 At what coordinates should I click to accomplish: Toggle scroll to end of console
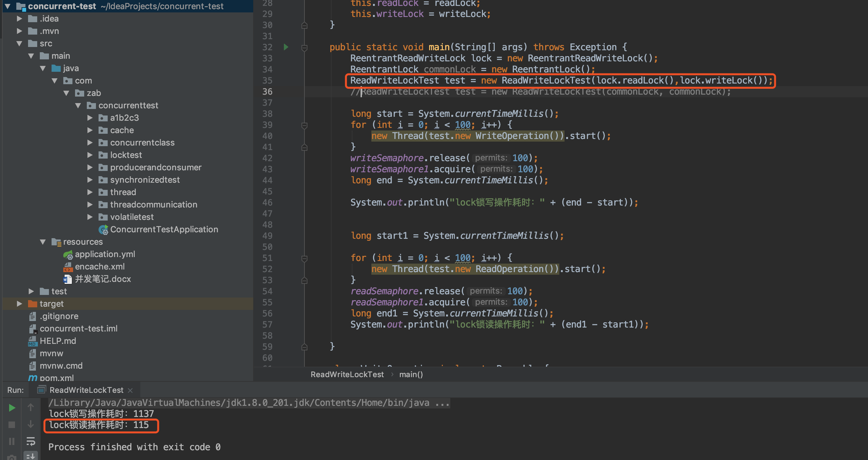(x=31, y=456)
